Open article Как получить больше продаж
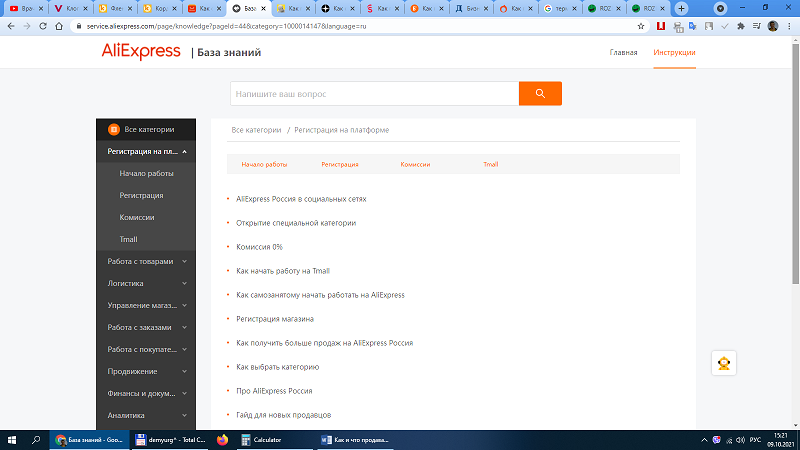This screenshot has width=800, height=450. (x=324, y=343)
